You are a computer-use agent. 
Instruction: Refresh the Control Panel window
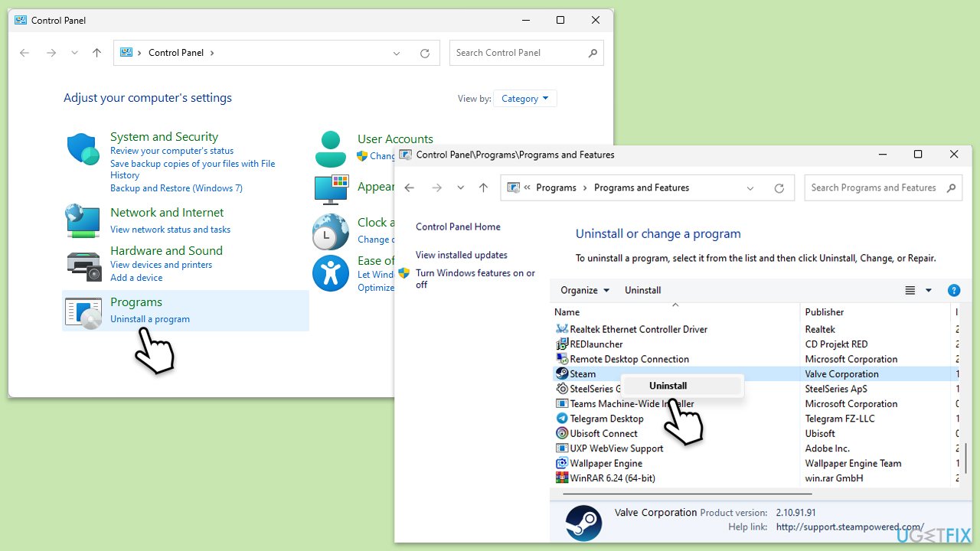(x=425, y=54)
